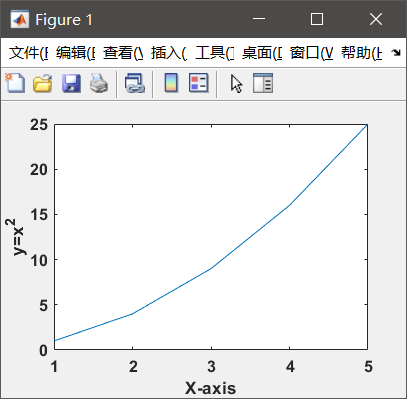
Task: Open the 窗口 (Window) menu
Action: (311, 53)
